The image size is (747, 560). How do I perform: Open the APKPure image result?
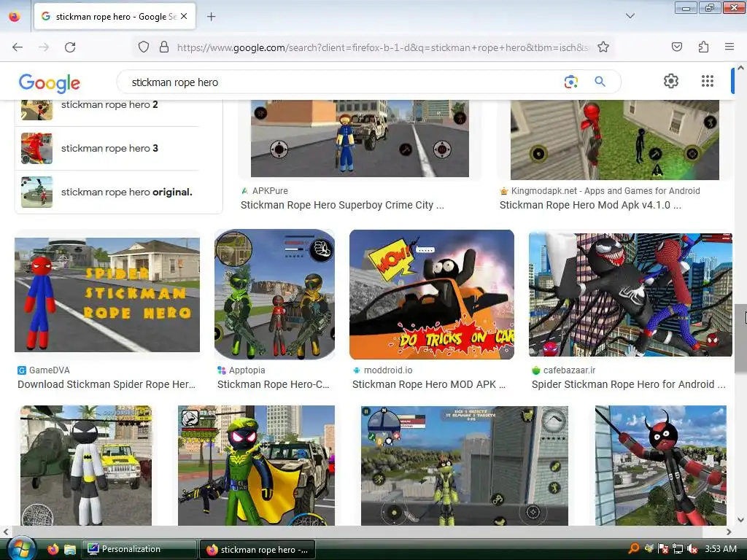(360, 138)
